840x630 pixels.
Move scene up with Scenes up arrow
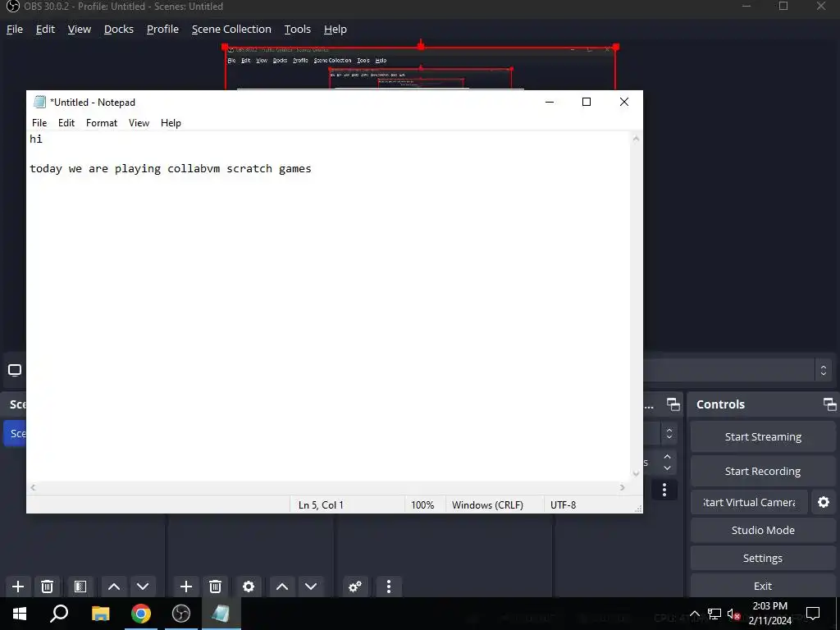[113, 587]
